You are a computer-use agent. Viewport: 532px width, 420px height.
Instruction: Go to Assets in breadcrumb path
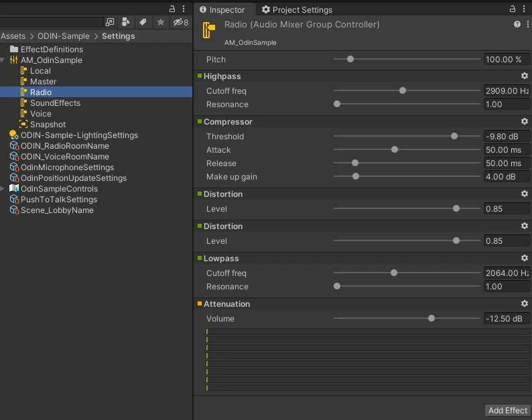[13, 36]
